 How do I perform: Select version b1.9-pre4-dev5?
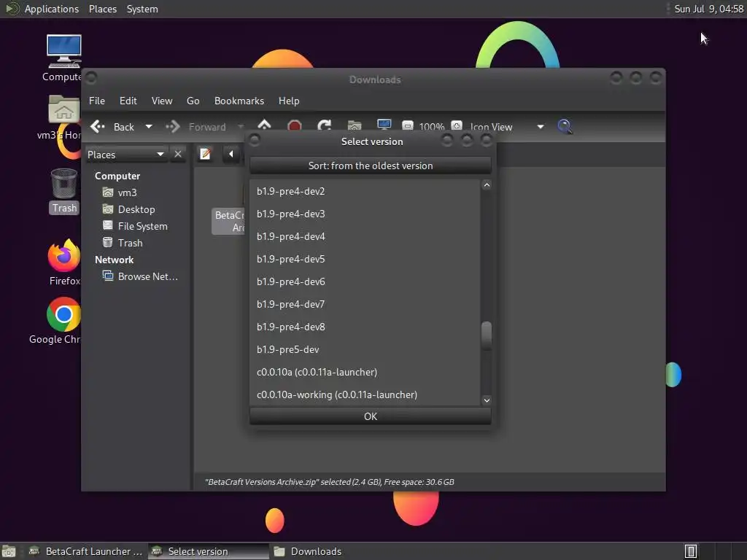pyautogui.click(x=365, y=259)
